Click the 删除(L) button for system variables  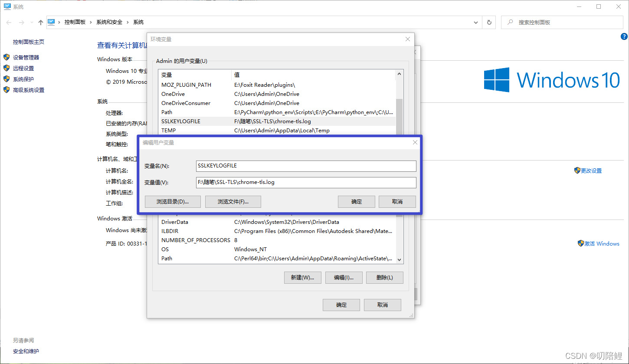385,278
